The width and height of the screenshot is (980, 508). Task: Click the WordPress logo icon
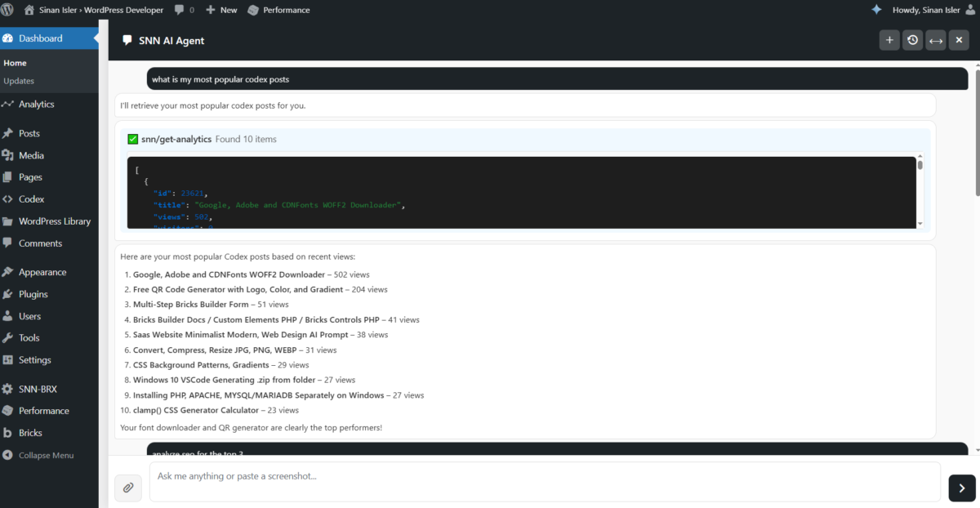(x=8, y=10)
